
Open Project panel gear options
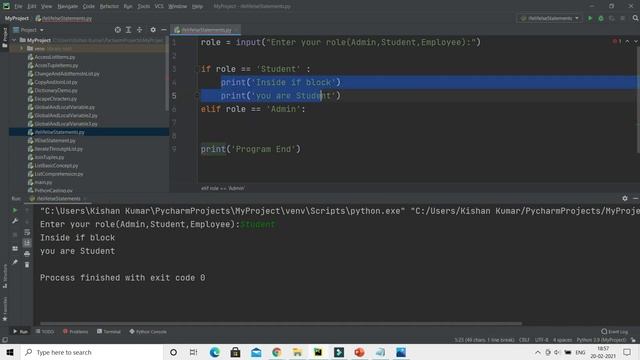tap(153, 30)
